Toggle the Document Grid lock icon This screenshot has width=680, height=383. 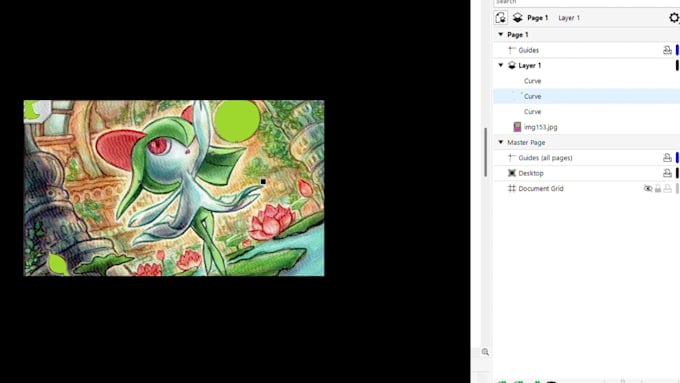pyautogui.click(x=658, y=188)
